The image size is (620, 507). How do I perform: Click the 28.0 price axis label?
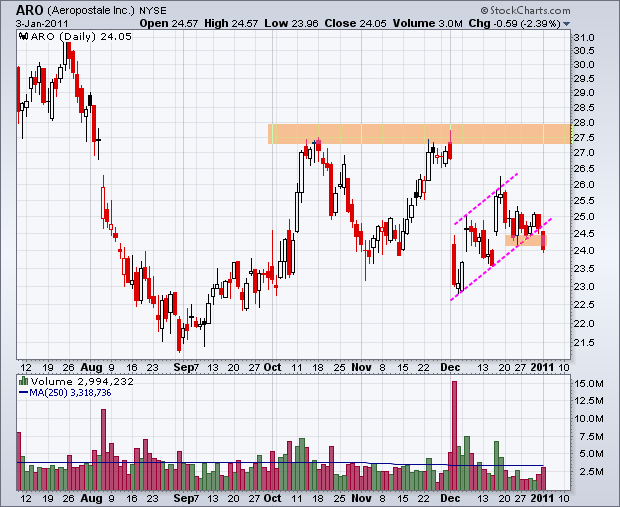click(584, 123)
